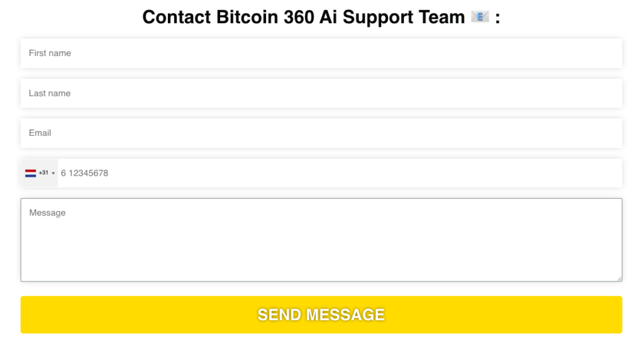
Task: Open the country code dropdown arrow
Action: [53, 173]
